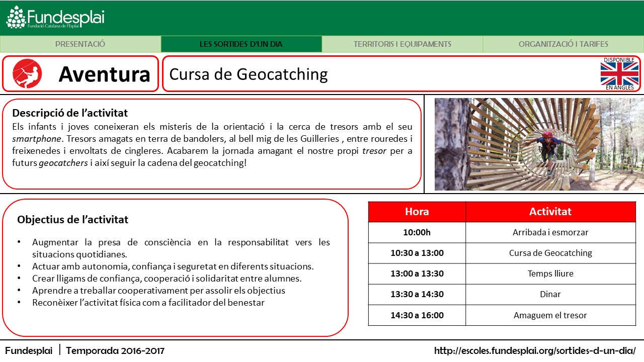
Task: Click the Fundesplai logo in header
Action: (55, 18)
